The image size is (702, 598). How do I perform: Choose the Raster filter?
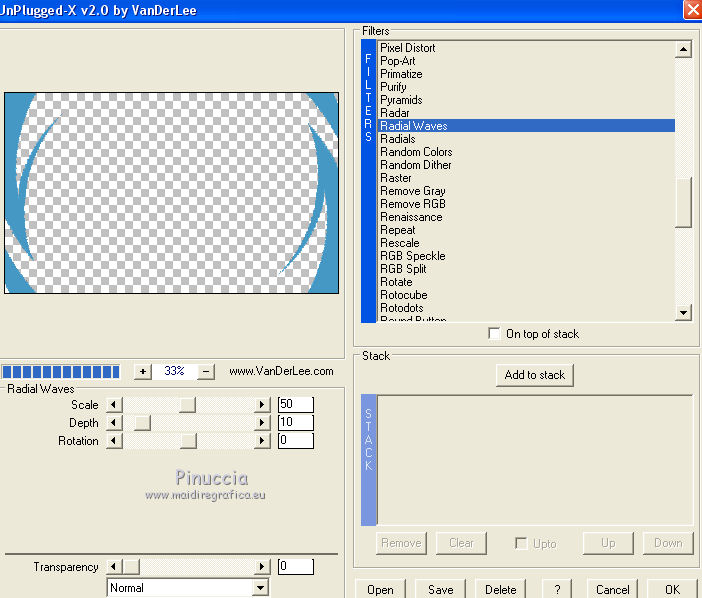click(526, 178)
